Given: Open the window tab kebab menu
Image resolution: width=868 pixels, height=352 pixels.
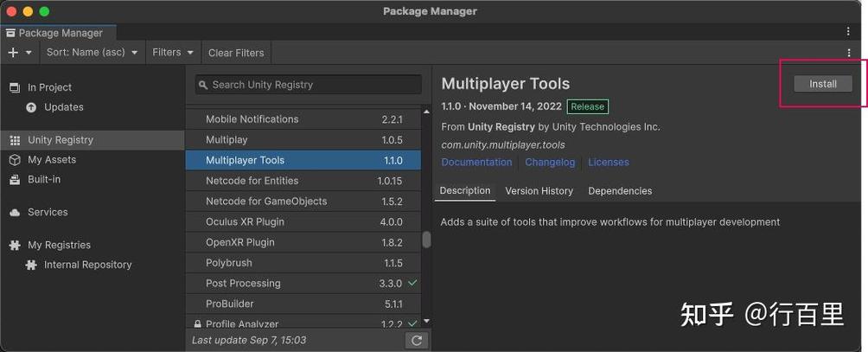Looking at the screenshot, I should [848, 31].
